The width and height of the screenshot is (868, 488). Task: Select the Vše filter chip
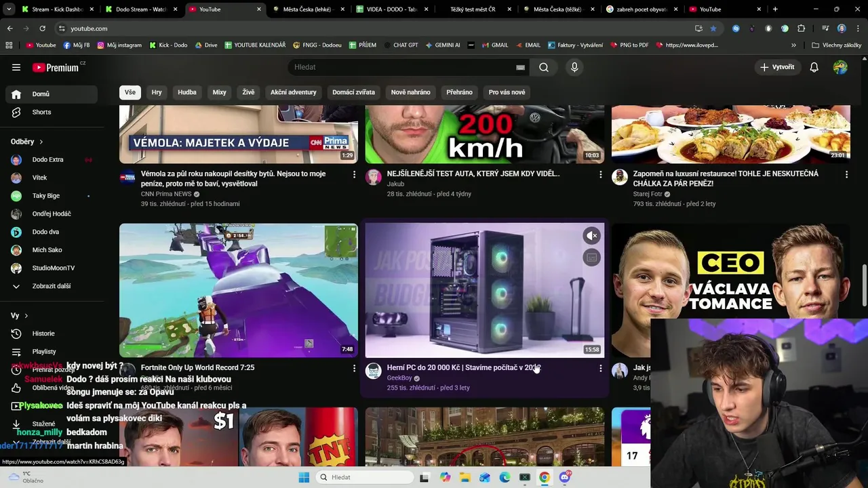[130, 92]
